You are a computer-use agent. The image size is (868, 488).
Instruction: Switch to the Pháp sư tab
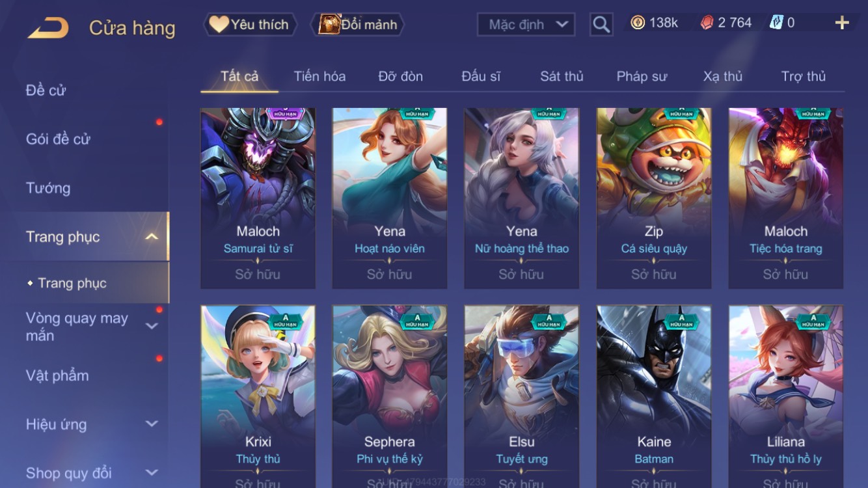coord(642,76)
